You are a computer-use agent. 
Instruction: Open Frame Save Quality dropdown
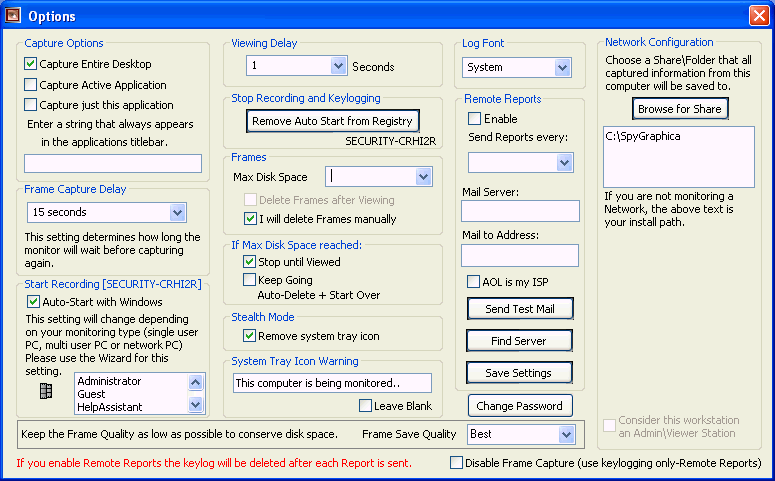tap(566, 435)
